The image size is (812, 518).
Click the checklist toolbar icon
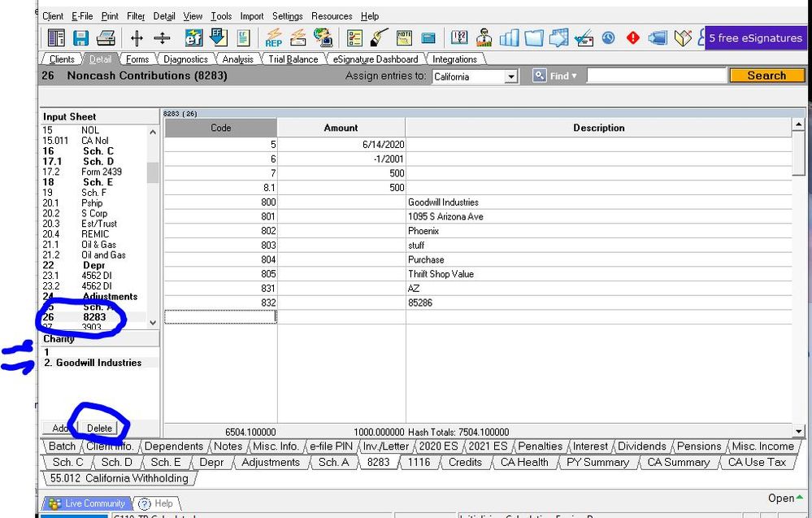pyautogui.click(x=354, y=37)
